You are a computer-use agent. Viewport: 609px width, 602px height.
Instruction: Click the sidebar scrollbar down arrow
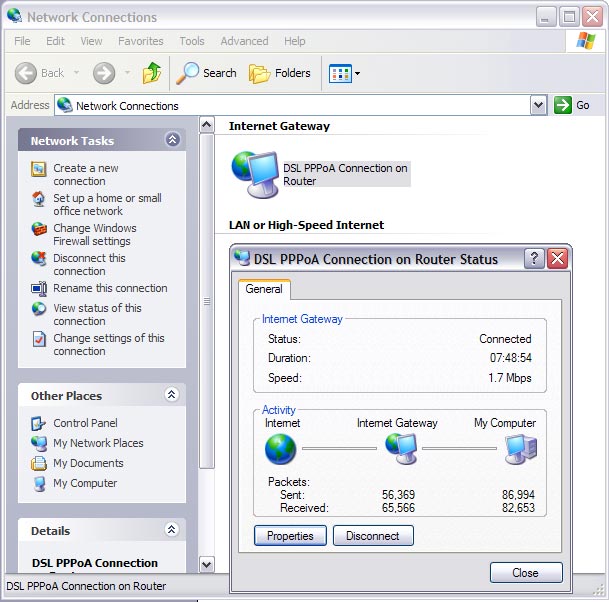pyautogui.click(x=207, y=564)
